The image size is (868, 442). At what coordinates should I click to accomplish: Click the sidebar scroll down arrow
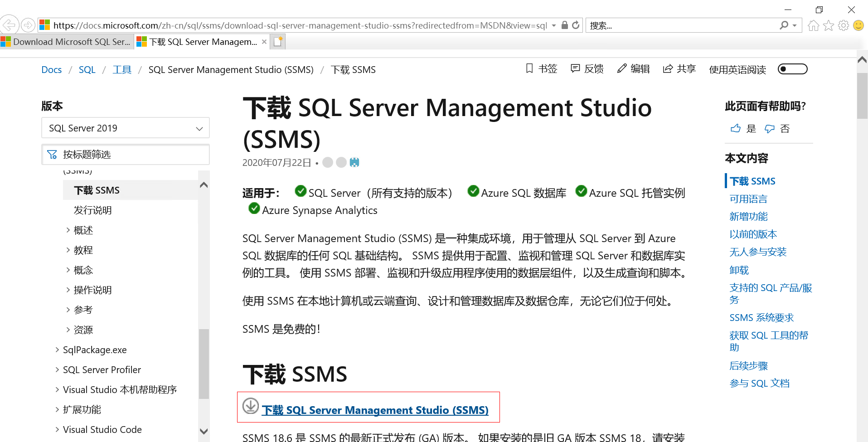click(204, 431)
